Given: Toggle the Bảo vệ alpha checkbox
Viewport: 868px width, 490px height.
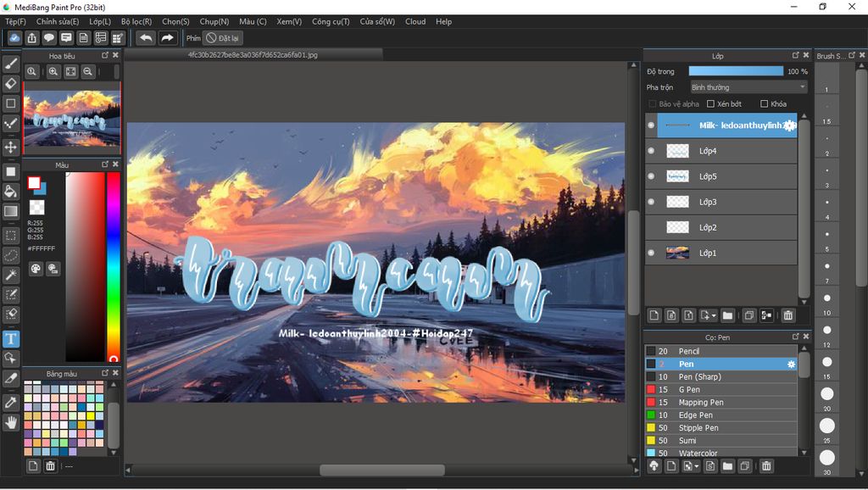Looking at the screenshot, I should tap(652, 103).
